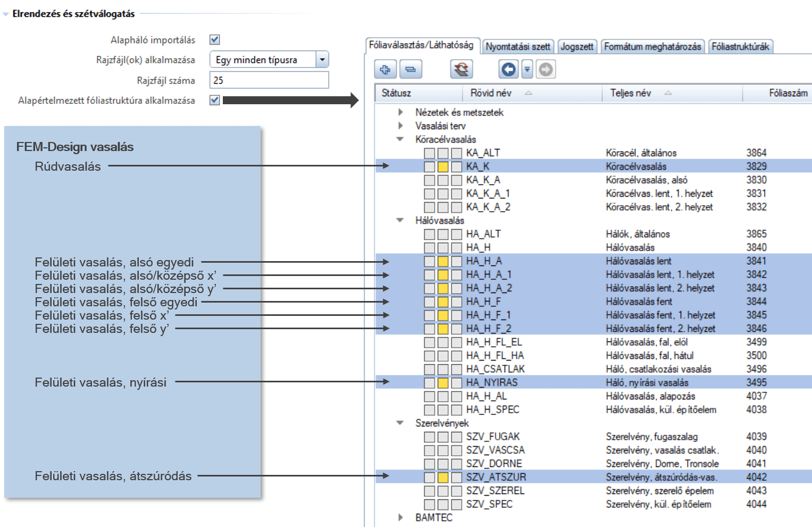Expand Nézetek és metszetek tree node
This screenshot has width=812, height=527.
coord(401,112)
